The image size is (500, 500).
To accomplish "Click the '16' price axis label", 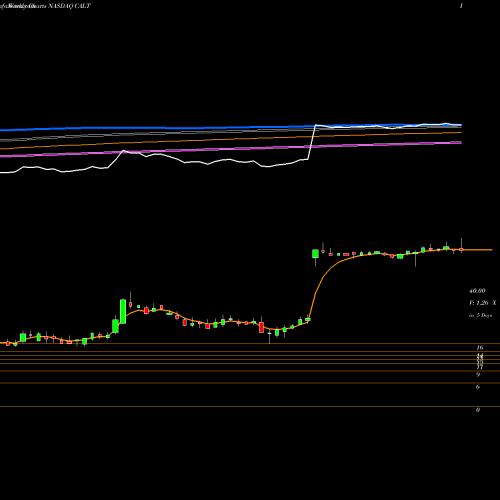I will [x=480, y=348].
